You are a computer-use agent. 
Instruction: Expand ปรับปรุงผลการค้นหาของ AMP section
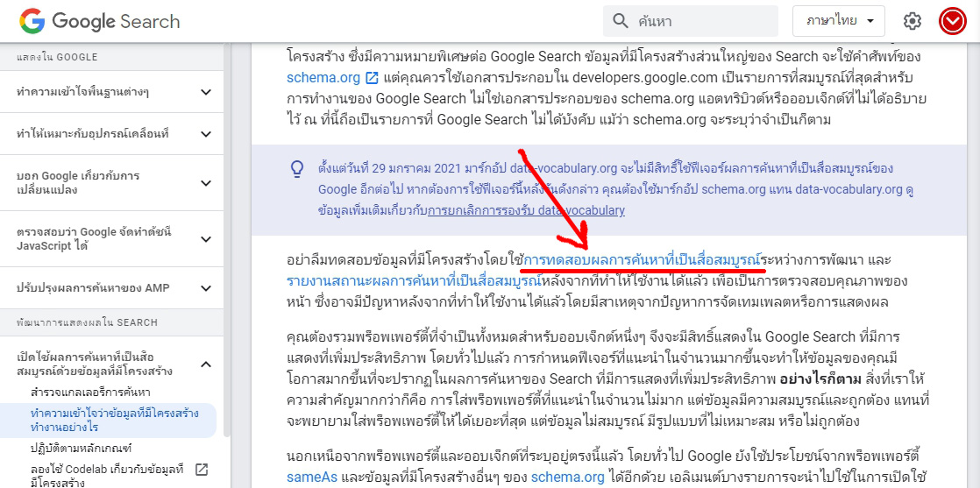point(206,288)
